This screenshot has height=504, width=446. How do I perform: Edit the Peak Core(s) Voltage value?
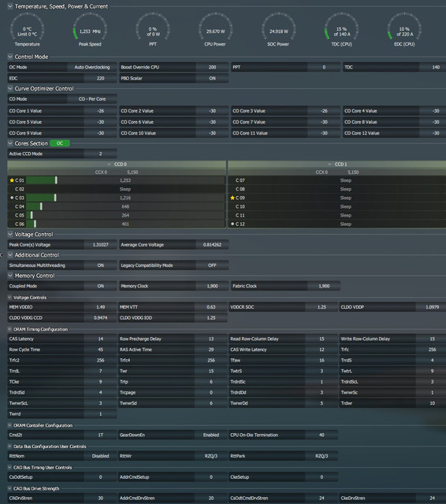point(101,245)
